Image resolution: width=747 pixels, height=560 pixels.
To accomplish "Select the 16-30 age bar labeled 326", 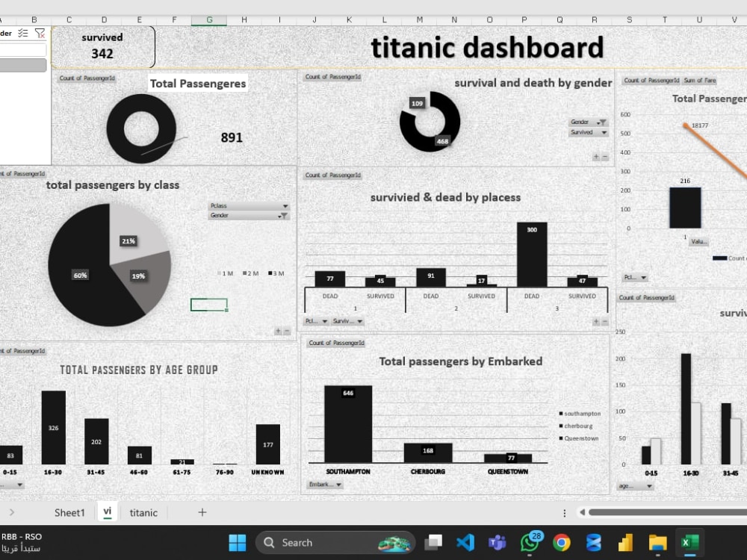I will coord(53,428).
